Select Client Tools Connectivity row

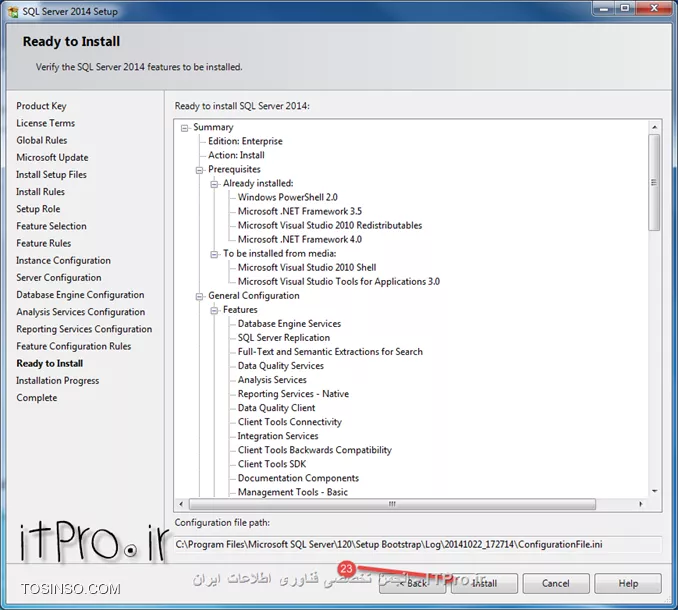290,422
